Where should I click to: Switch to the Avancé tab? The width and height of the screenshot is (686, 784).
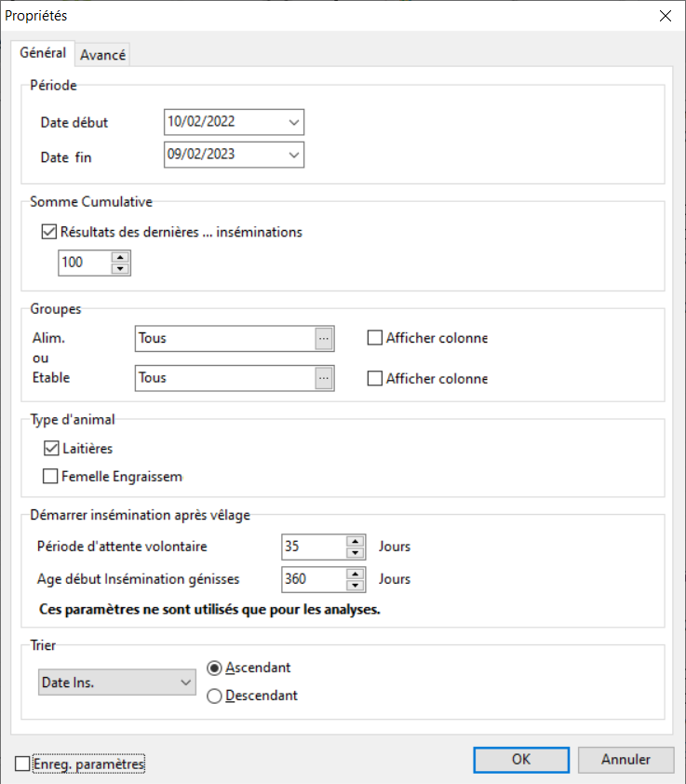coord(102,55)
